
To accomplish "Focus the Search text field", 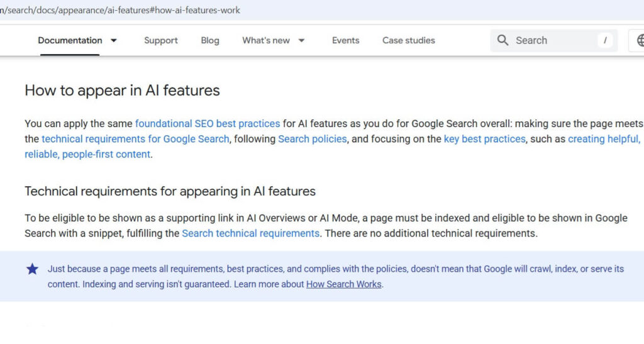I will click(553, 40).
